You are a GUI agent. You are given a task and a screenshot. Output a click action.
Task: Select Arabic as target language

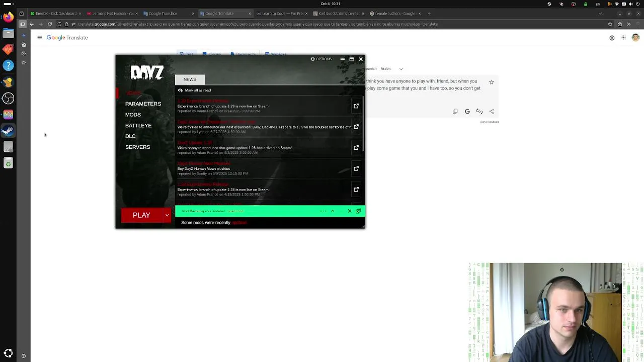coord(386,68)
